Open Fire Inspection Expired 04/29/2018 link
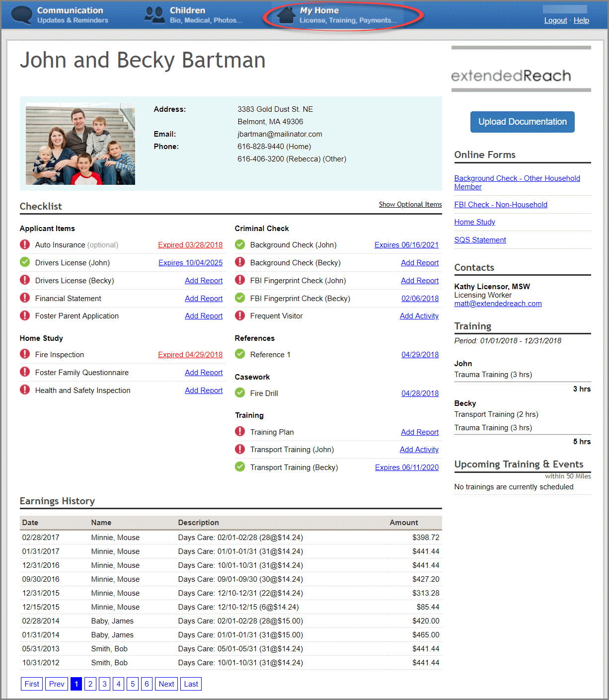Screen dimensions: 609x700 tap(190, 355)
